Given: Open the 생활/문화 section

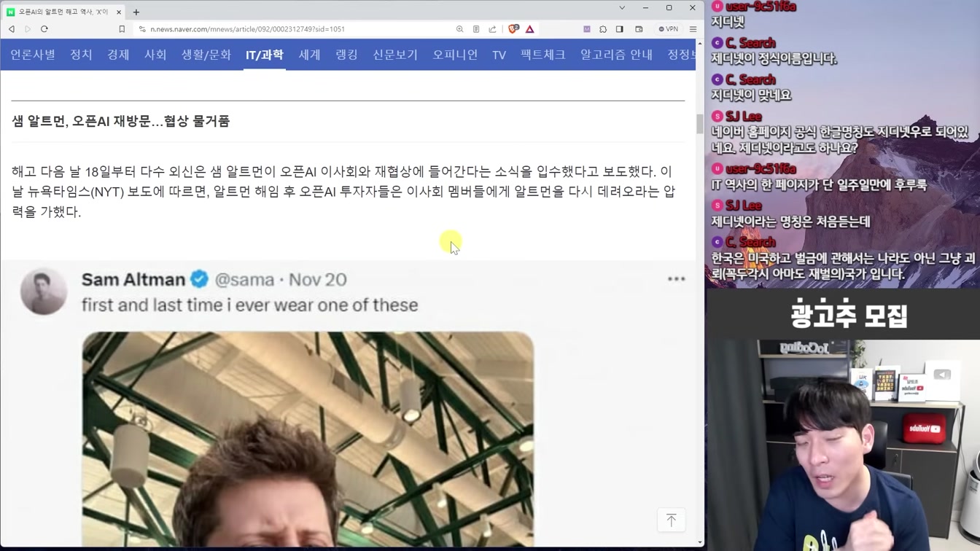Looking at the screenshot, I should 206,55.
